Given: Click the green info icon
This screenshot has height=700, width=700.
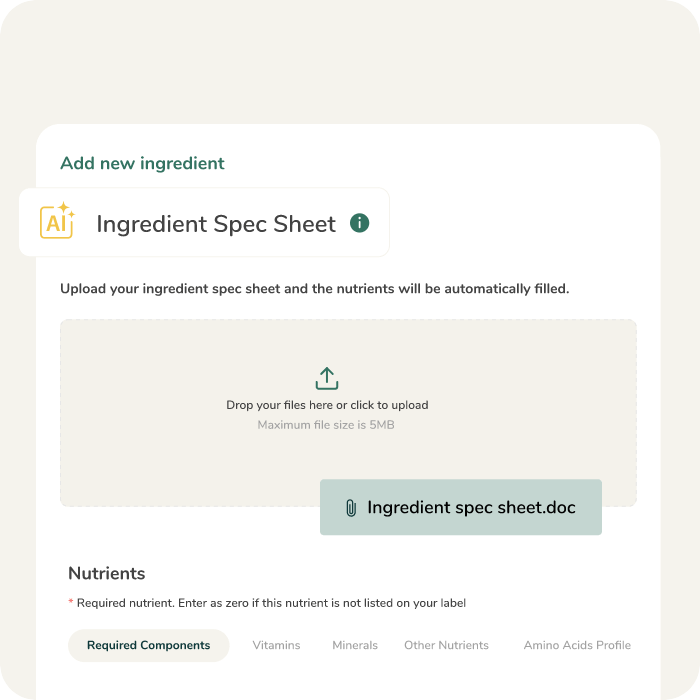Looking at the screenshot, I should coord(360,223).
